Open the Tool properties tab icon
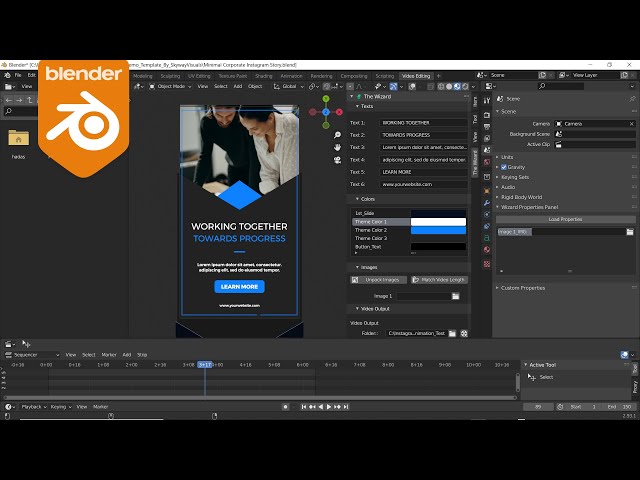This screenshot has height=480, width=640. (x=487, y=100)
